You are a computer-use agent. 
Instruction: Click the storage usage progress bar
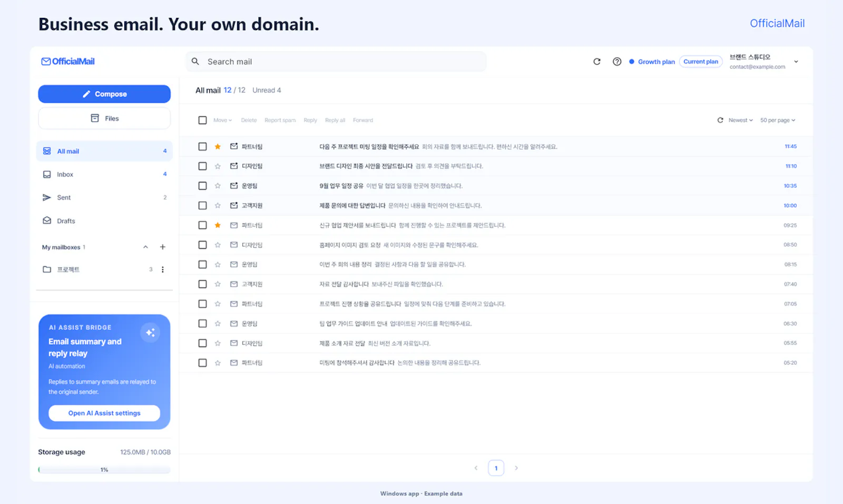pos(104,470)
